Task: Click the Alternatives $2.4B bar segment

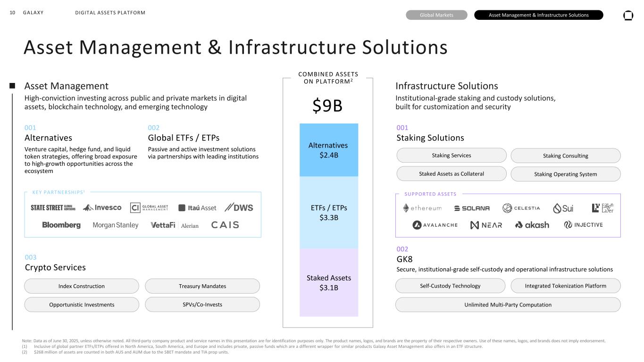Action: click(x=329, y=150)
